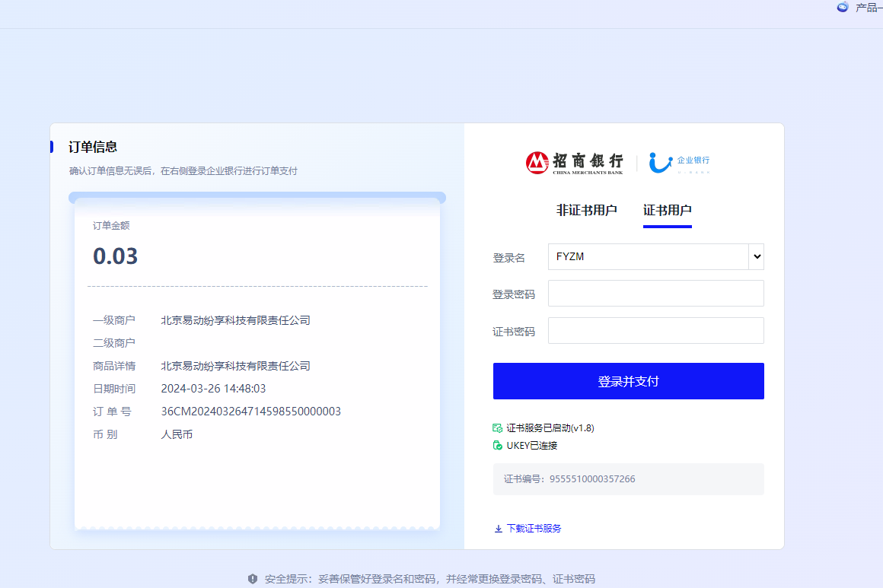The width and height of the screenshot is (883, 588).
Task: Click the green UKEY connected icon
Action: pos(497,445)
